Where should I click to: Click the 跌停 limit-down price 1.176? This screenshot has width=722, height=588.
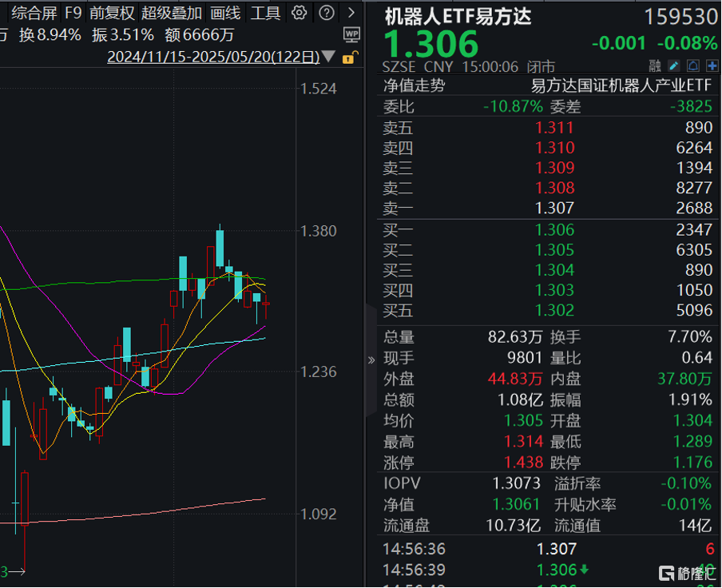pyautogui.click(x=692, y=463)
